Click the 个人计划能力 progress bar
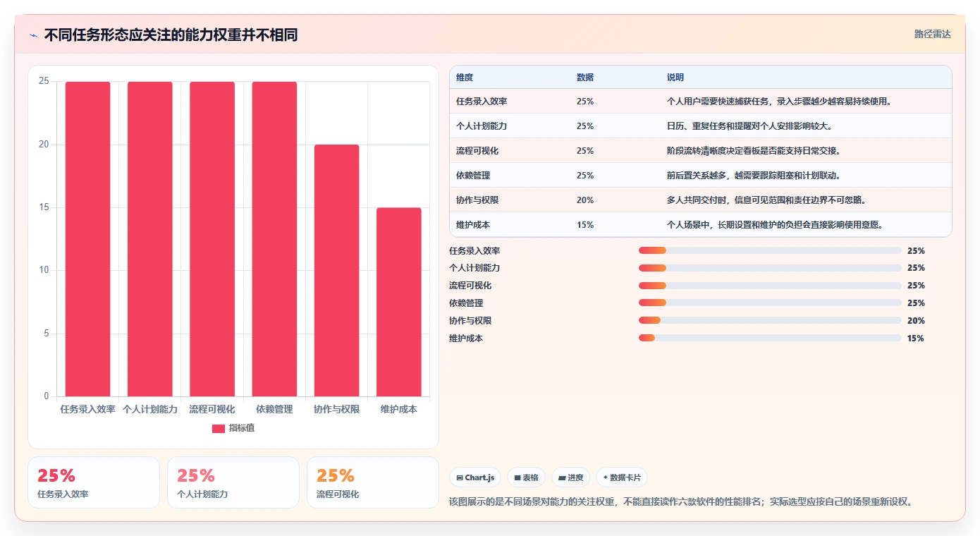 click(770, 268)
